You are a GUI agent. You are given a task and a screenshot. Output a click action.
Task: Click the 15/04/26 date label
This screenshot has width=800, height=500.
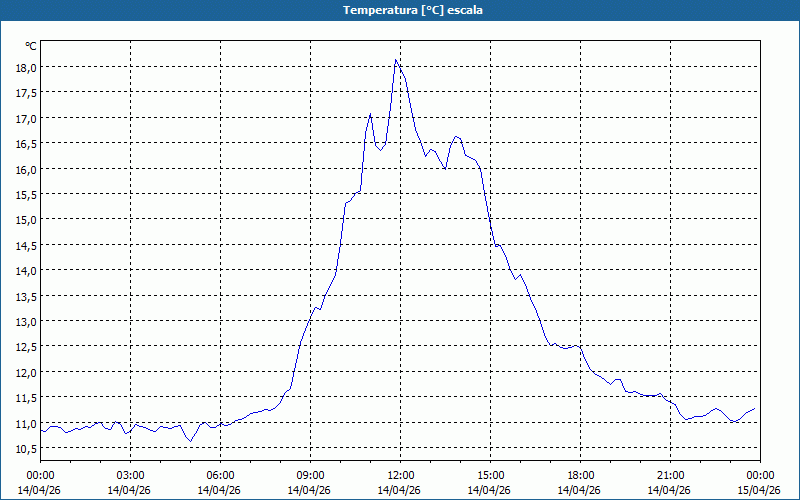760,490
